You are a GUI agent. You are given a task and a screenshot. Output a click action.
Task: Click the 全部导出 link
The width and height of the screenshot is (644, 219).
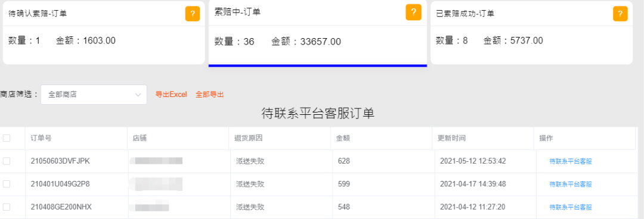tap(209, 95)
